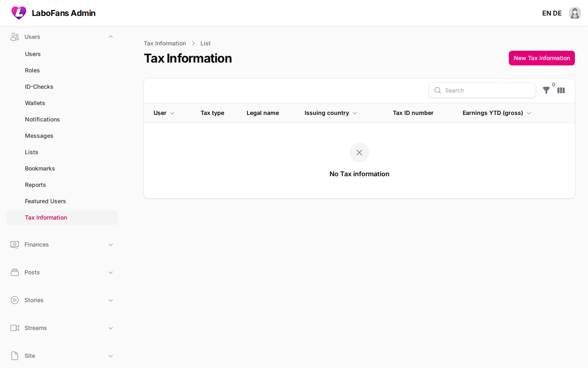Select Tax Information sidebar item
Image resolution: width=588 pixels, height=368 pixels.
coord(62,218)
